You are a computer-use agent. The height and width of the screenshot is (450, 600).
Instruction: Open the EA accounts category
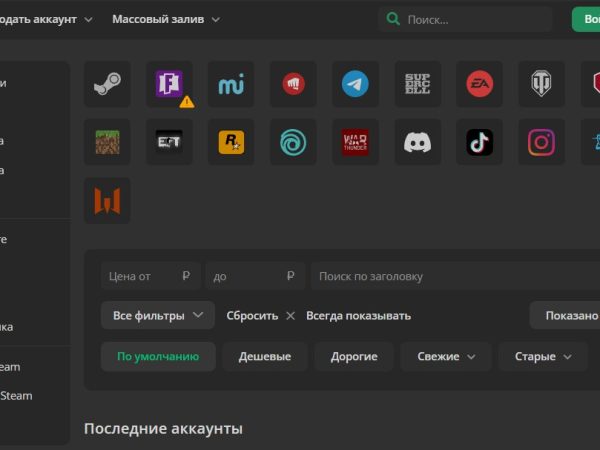tap(479, 84)
